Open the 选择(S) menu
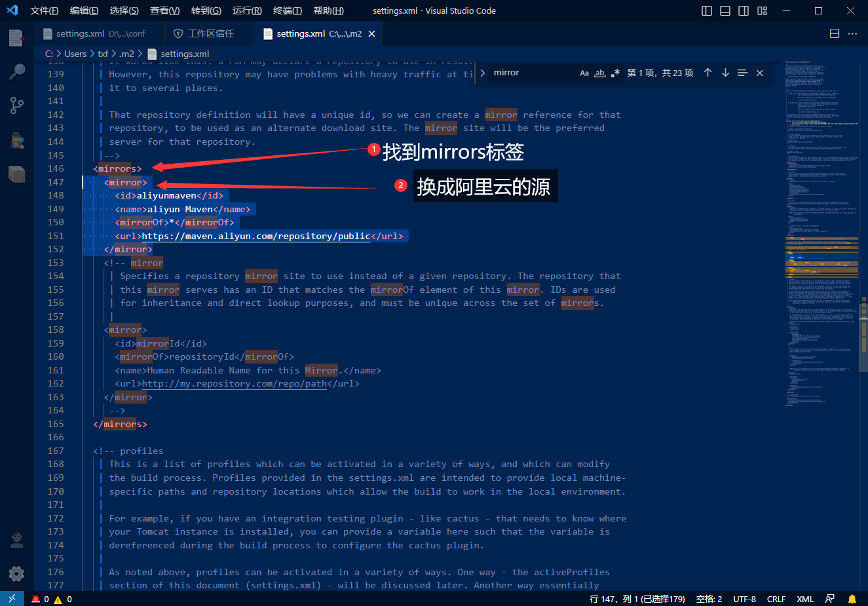 [124, 10]
